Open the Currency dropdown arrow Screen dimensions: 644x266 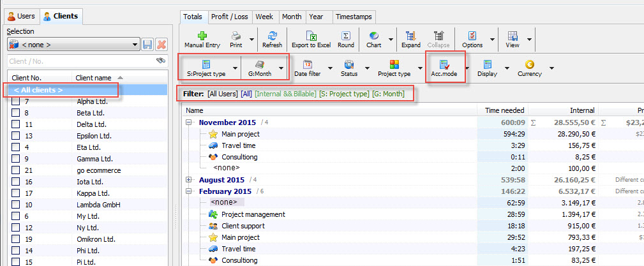(x=551, y=68)
